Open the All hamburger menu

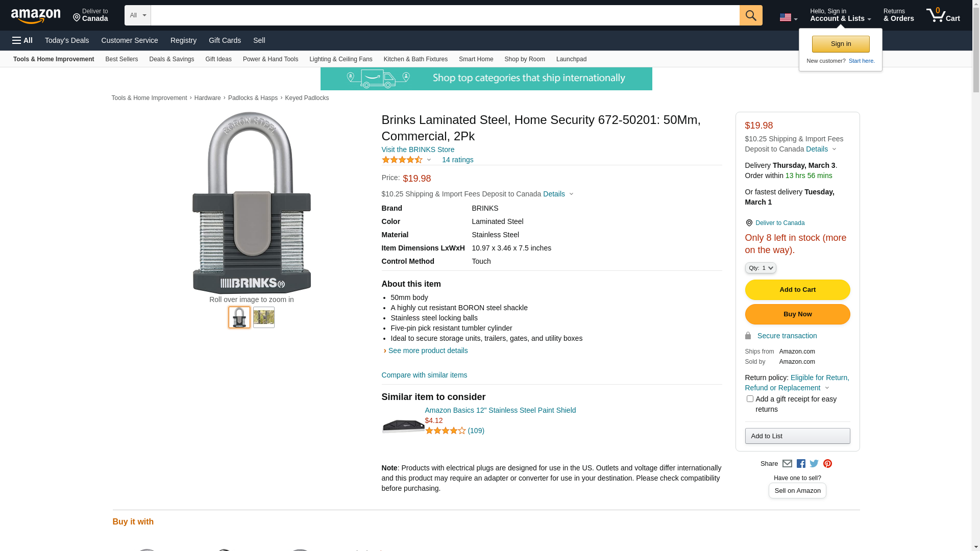pyautogui.click(x=22, y=40)
